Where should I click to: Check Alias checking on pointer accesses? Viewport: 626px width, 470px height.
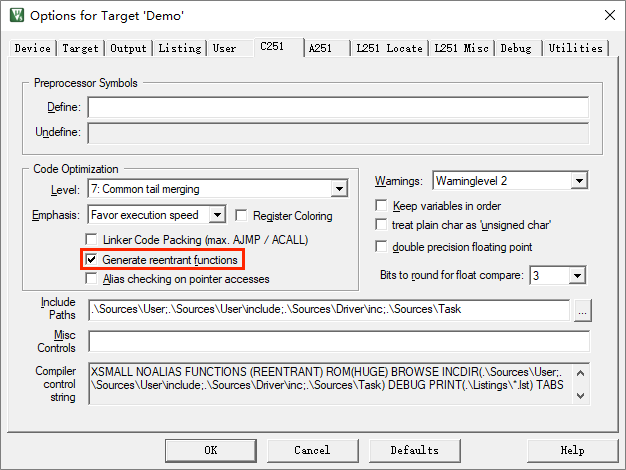pyautogui.click(x=92, y=279)
